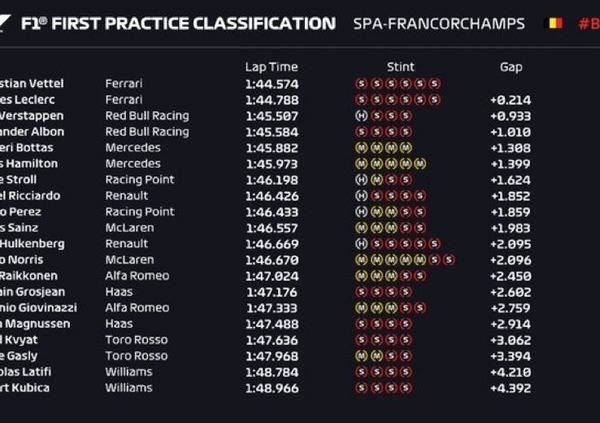Select the hard tyre icon in Perez's stint

360,212
